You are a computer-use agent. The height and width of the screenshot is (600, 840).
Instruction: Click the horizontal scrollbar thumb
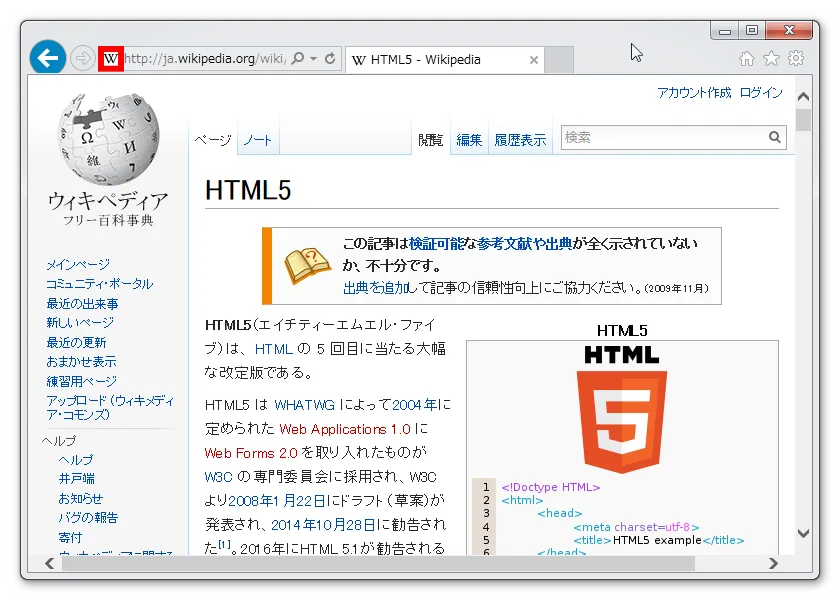point(378,564)
